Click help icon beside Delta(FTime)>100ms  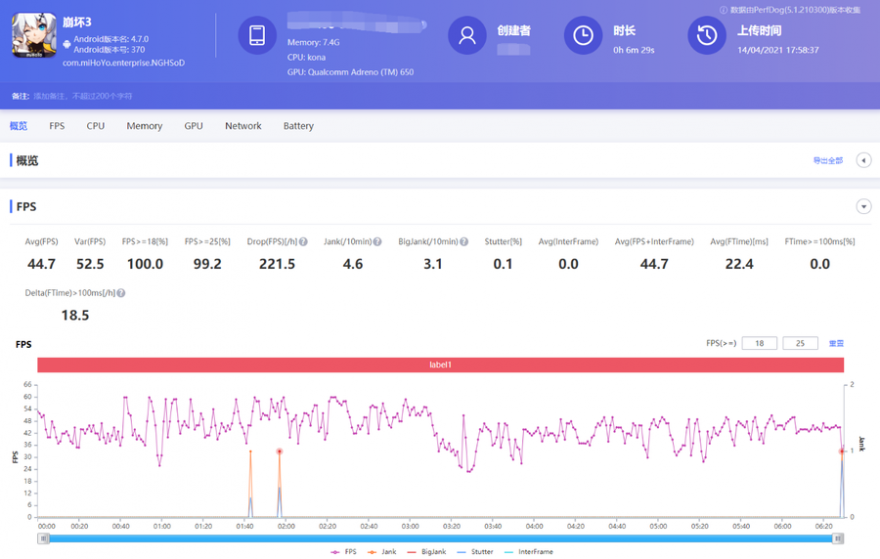(121, 294)
